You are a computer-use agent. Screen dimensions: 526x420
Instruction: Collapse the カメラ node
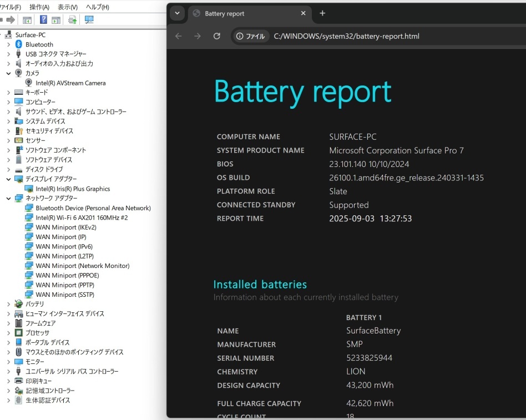click(x=9, y=73)
